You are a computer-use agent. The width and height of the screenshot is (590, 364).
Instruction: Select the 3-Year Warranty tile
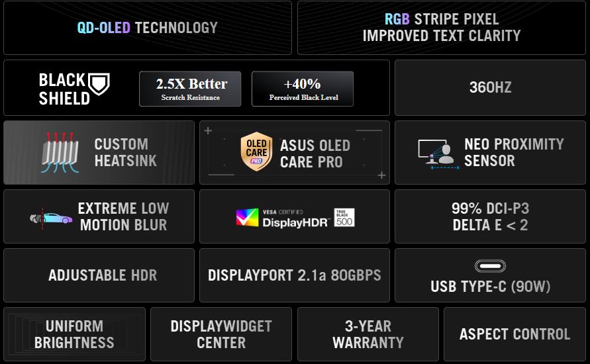(368, 334)
